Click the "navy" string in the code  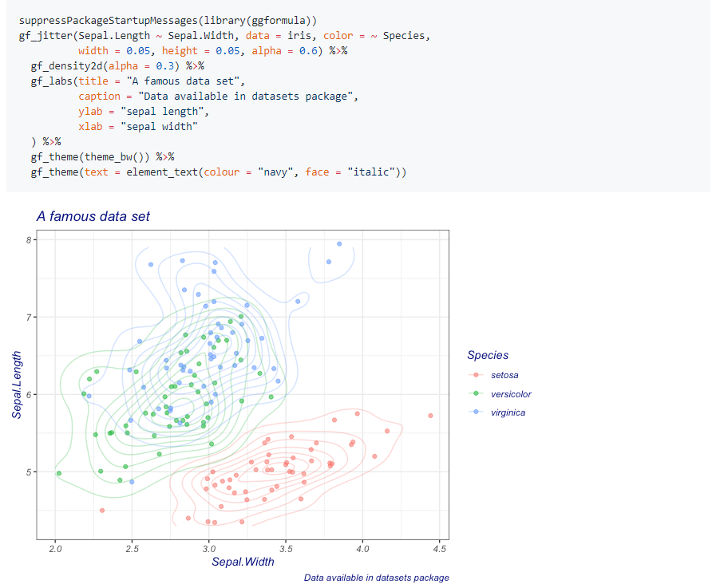tap(275, 172)
